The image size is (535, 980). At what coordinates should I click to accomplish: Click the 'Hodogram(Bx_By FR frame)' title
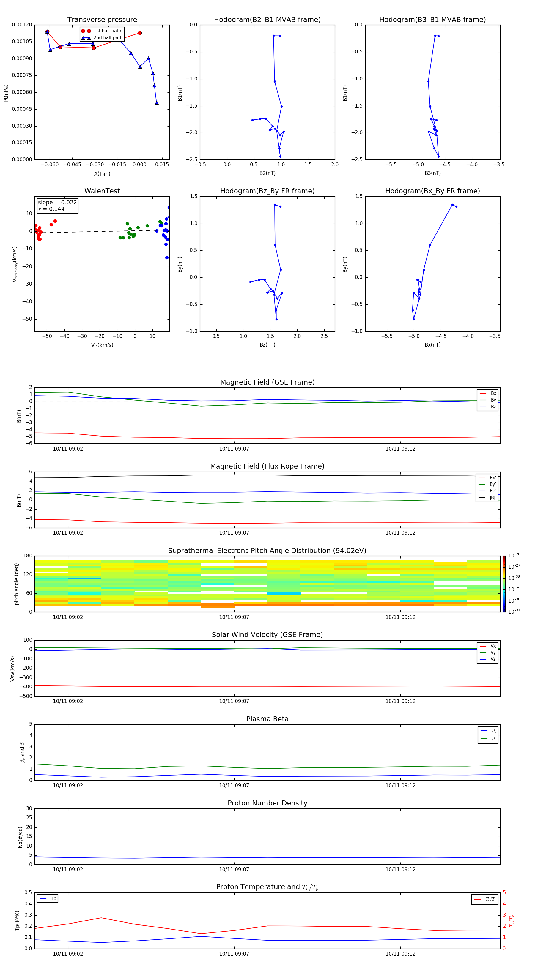pos(432,191)
